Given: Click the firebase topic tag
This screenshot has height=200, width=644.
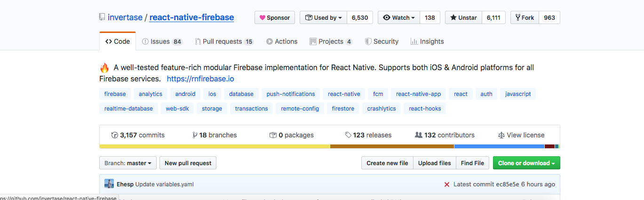Looking at the screenshot, I should [115, 94].
